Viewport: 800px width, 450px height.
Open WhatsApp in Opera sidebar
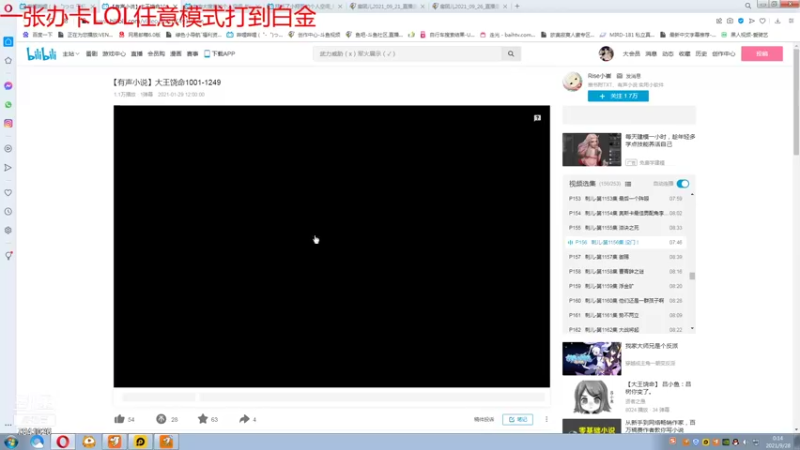8,105
